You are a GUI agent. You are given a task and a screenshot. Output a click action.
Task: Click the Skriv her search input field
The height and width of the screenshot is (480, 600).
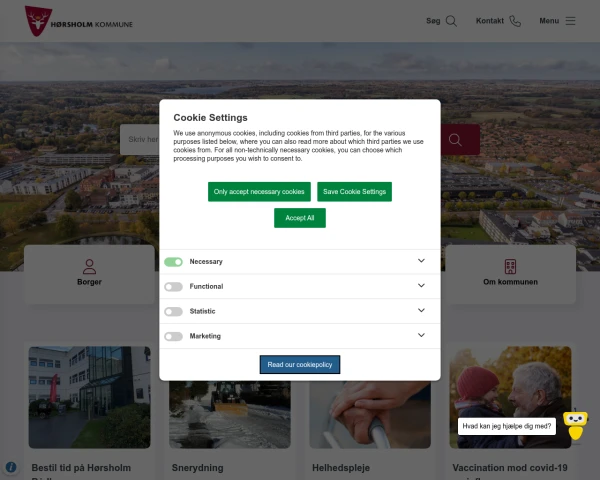[140, 139]
